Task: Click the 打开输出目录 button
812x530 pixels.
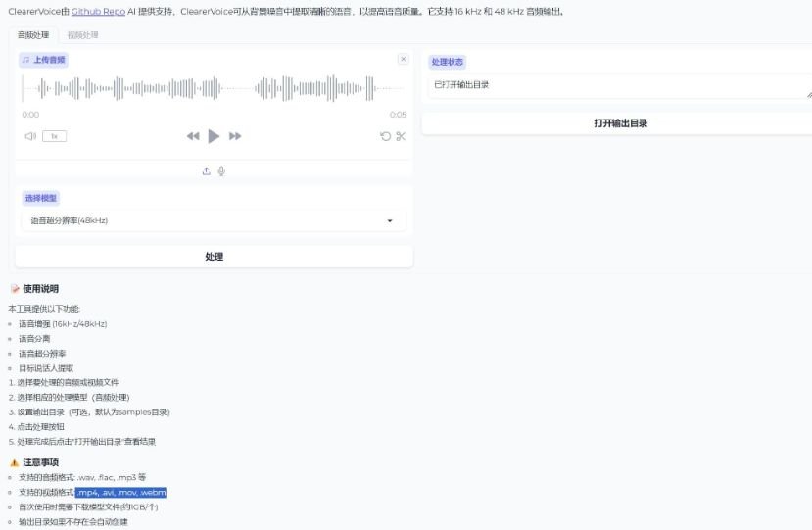Action: click(620, 123)
